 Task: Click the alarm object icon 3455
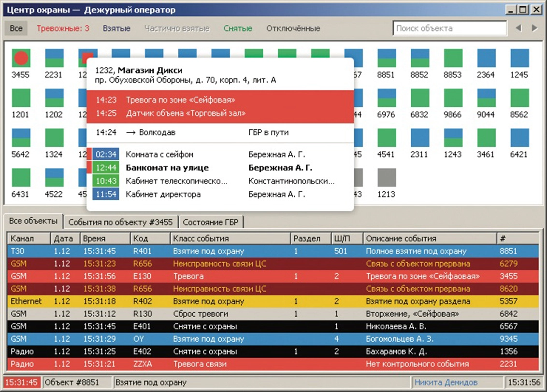[21, 58]
